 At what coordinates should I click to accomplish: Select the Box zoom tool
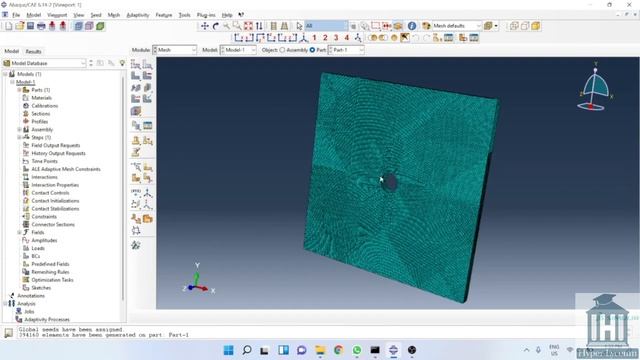click(x=237, y=26)
